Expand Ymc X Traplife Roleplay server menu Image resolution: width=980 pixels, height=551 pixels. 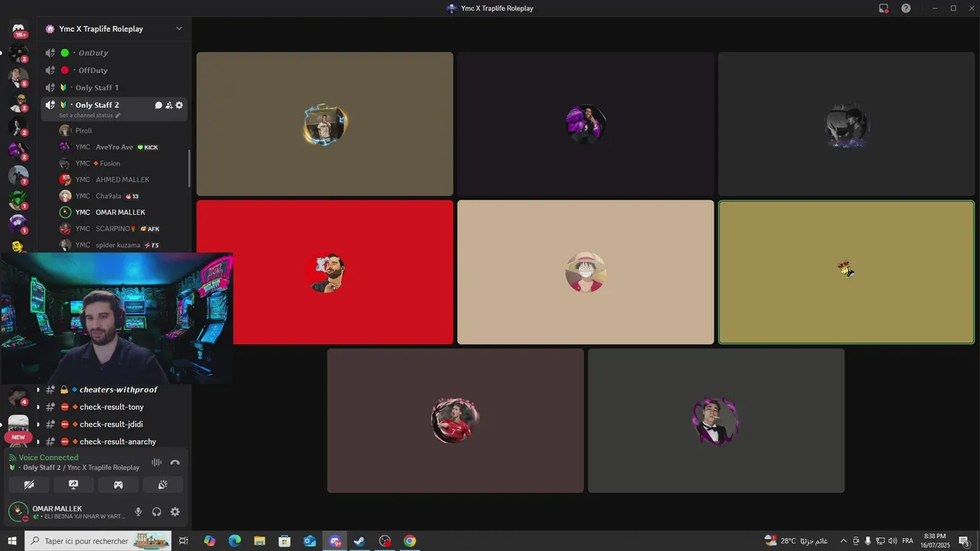pyautogui.click(x=179, y=29)
